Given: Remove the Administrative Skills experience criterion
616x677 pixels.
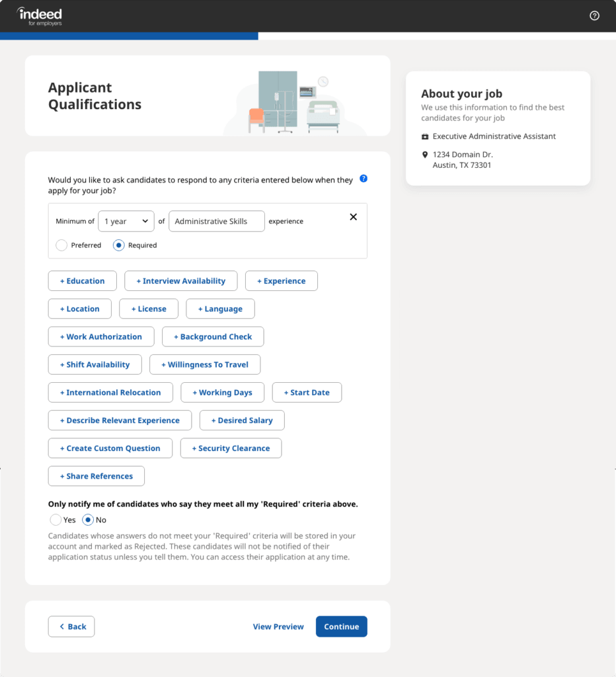Looking at the screenshot, I should pyautogui.click(x=353, y=217).
